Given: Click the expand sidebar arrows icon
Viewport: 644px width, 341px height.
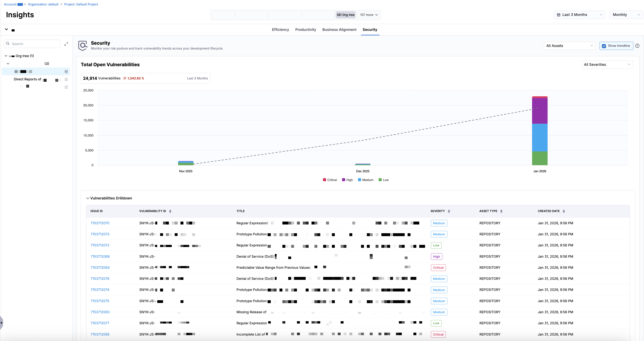Looking at the screenshot, I should coord(66,44).
